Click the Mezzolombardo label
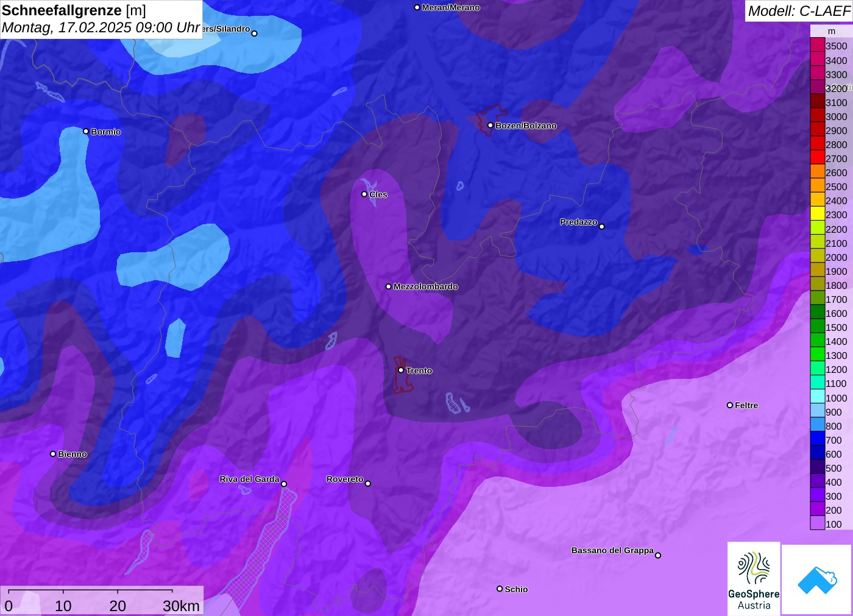The height and width of the screenshot is (616, 853). pos(425,286)
